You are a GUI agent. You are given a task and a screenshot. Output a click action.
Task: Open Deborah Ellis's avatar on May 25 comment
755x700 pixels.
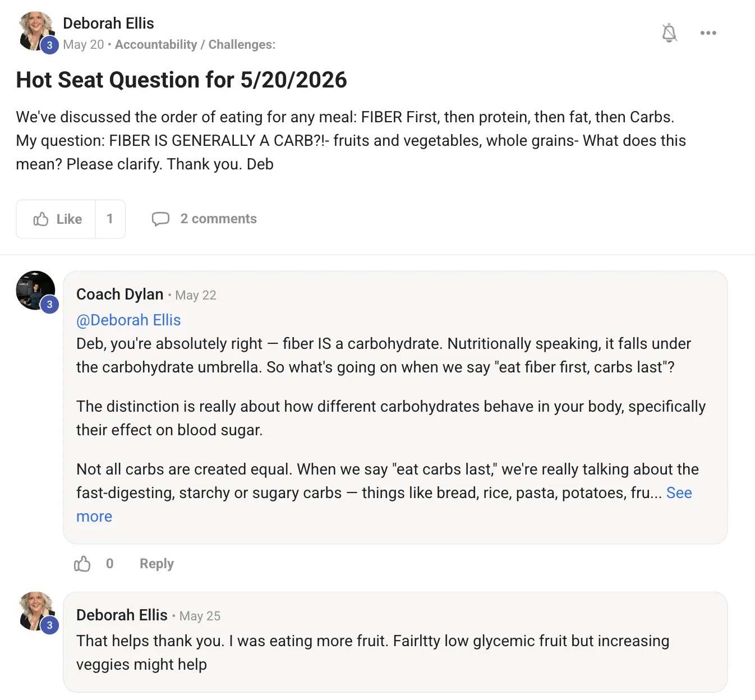36,611
